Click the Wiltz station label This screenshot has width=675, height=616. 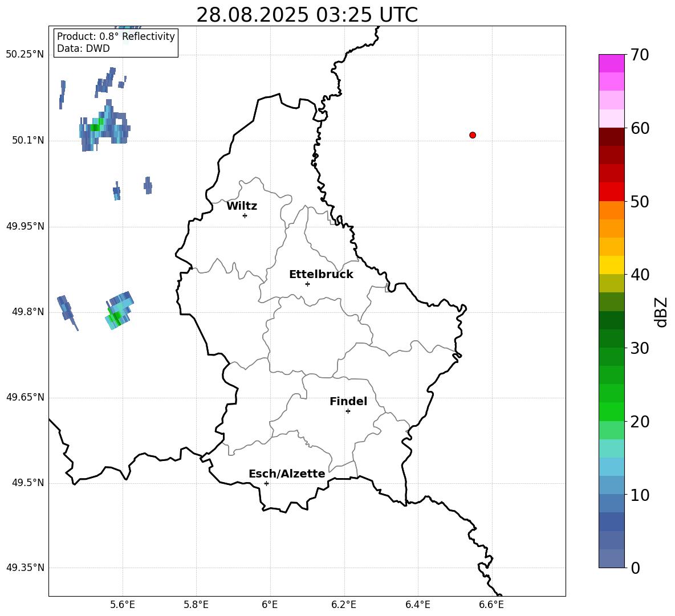tap(242, 206)
